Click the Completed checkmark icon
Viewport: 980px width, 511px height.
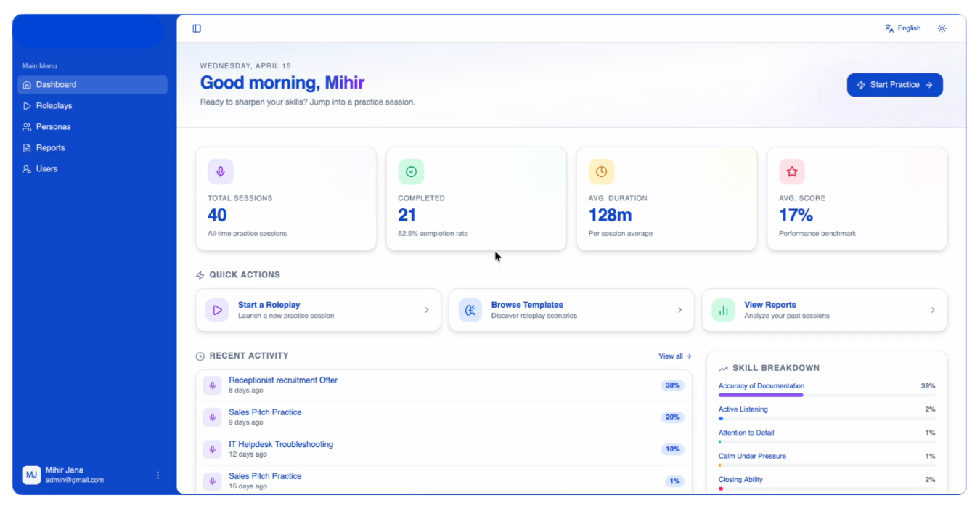(x=411, y=172)
